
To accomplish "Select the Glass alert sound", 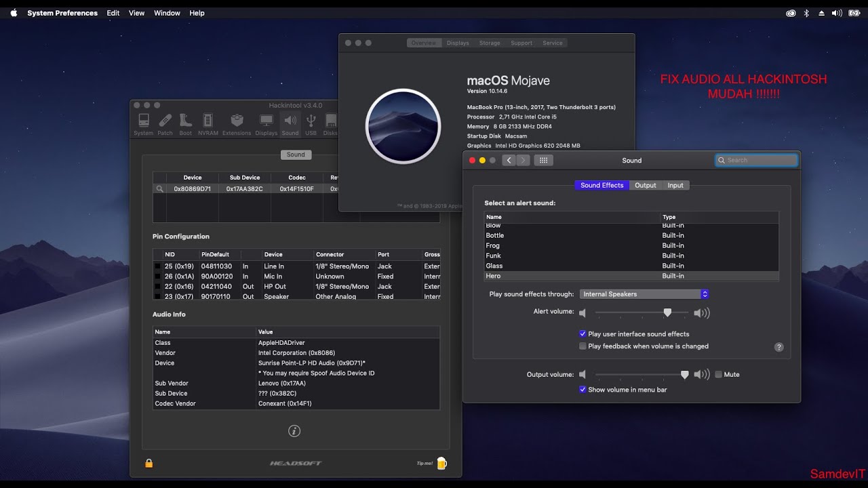I will [x=631, y=266].
